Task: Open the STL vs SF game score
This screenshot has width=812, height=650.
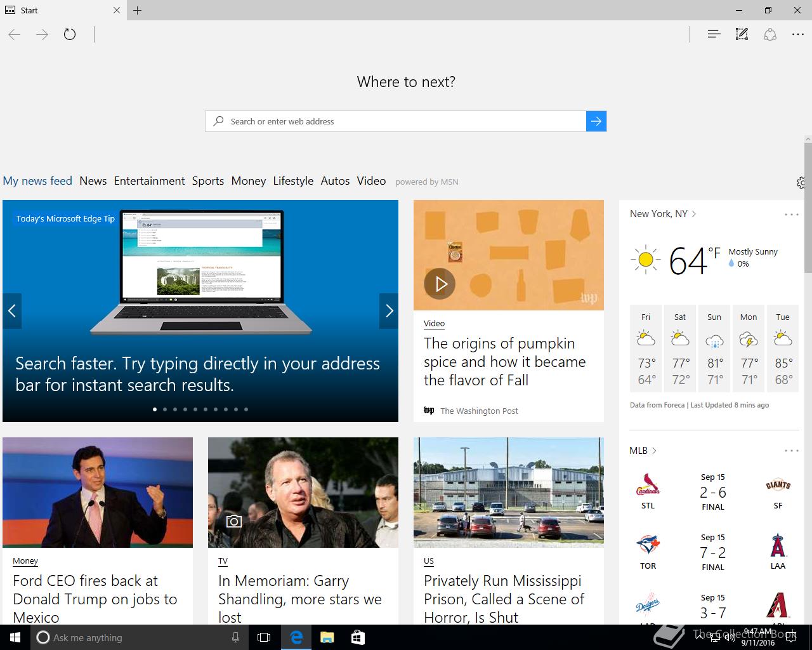Action: pos(713,492)
